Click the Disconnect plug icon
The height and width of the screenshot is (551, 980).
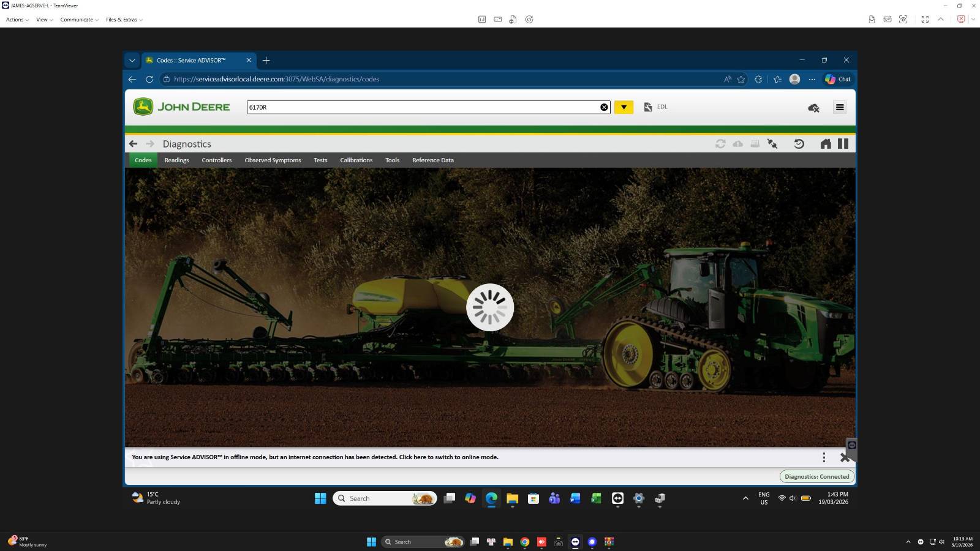(x=772, y=143)
